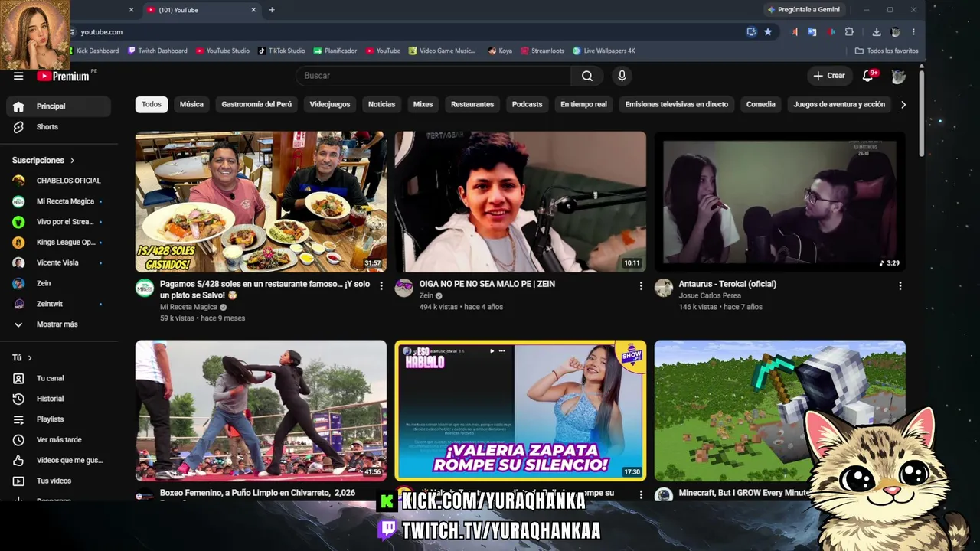980x551 pixels.
Task: Start voice search with the microphone
Action: 622,76
